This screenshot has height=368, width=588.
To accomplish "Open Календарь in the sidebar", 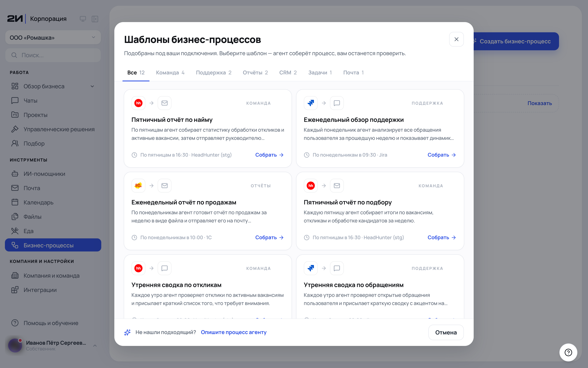I will (x=53, y=202).
